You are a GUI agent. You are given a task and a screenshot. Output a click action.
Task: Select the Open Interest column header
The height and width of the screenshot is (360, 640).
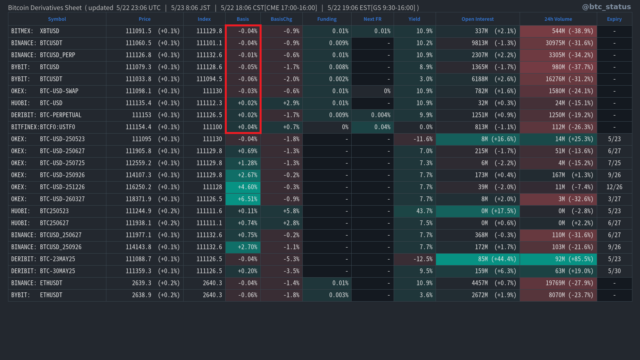478,19
